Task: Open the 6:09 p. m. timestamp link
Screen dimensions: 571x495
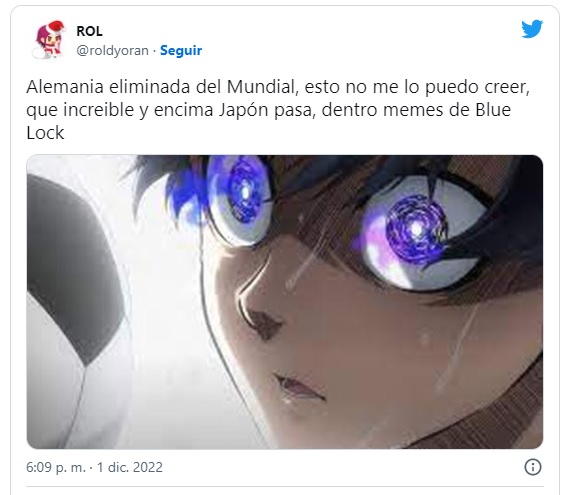Action: coord(56,467)
